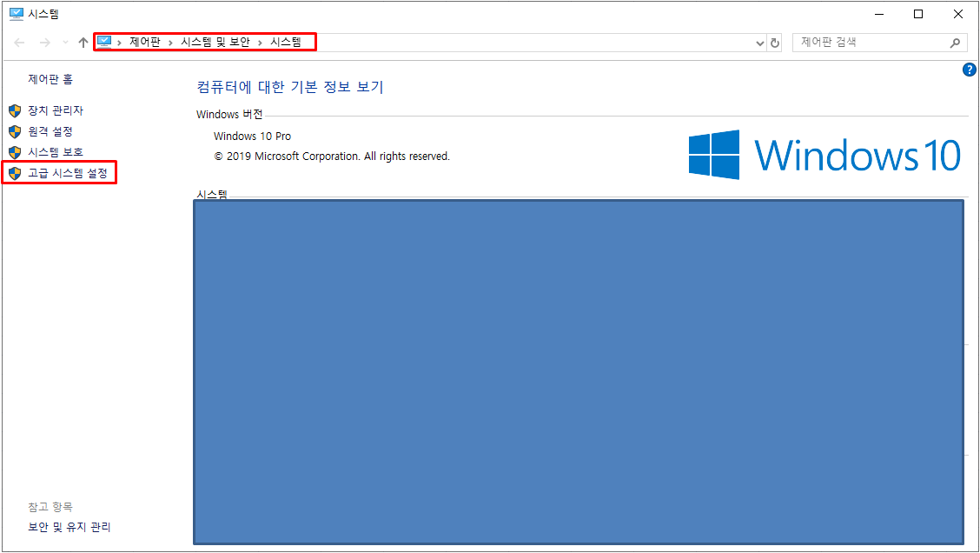The image size is (980, 553).
Task: Open address bar history dropdown
Action: tap(760, 43)
